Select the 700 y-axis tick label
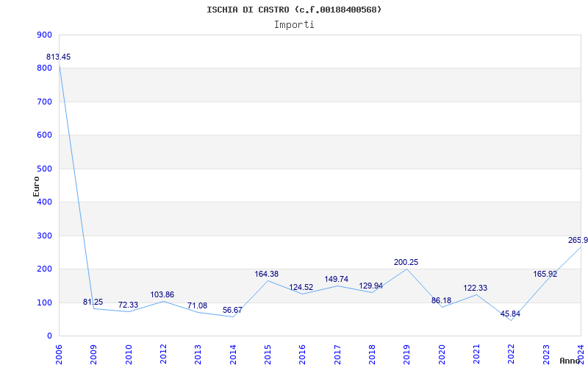This screenshot has height=368, width=588. pos(45,102)
